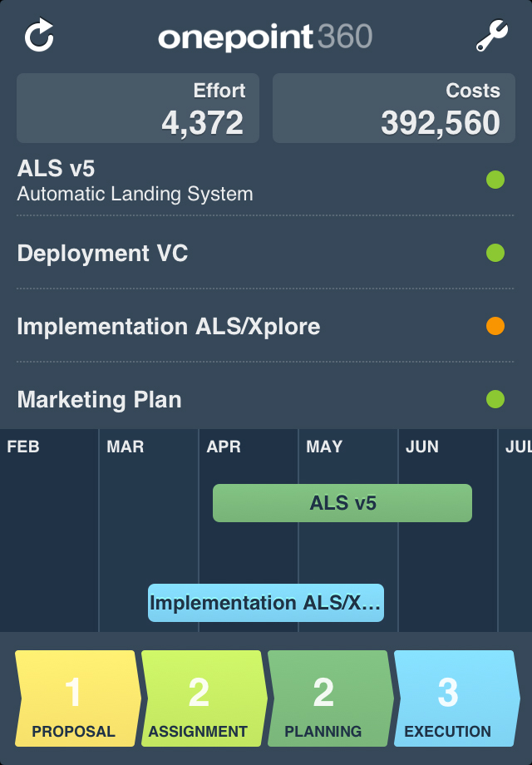Tap the Costs card showing 392,560
This screenshot has width=532, height=765.
392,108
